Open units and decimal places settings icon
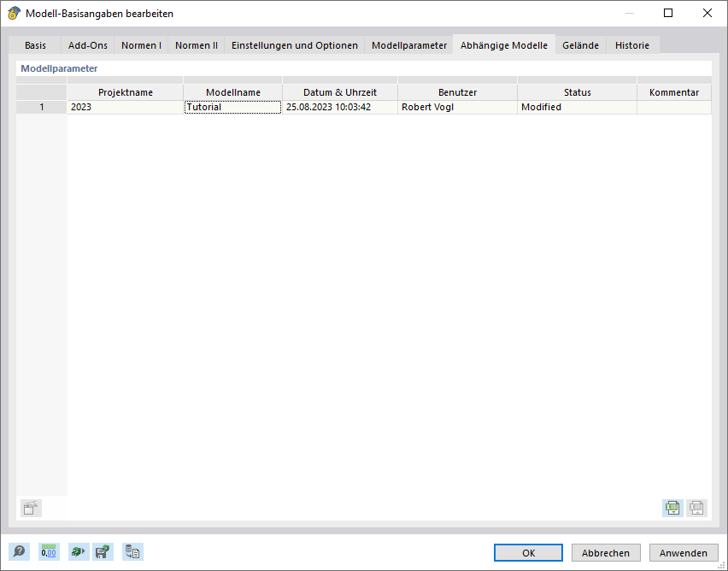728x571 pixels. [49, 551]
